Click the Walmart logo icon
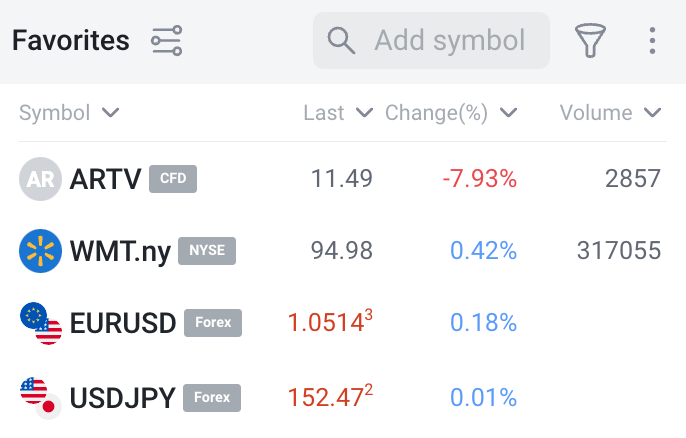 40,251
